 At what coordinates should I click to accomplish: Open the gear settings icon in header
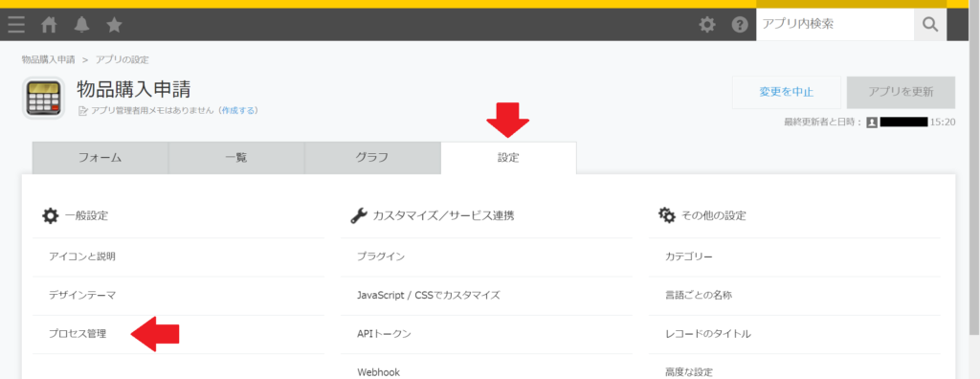coord(707,25)
